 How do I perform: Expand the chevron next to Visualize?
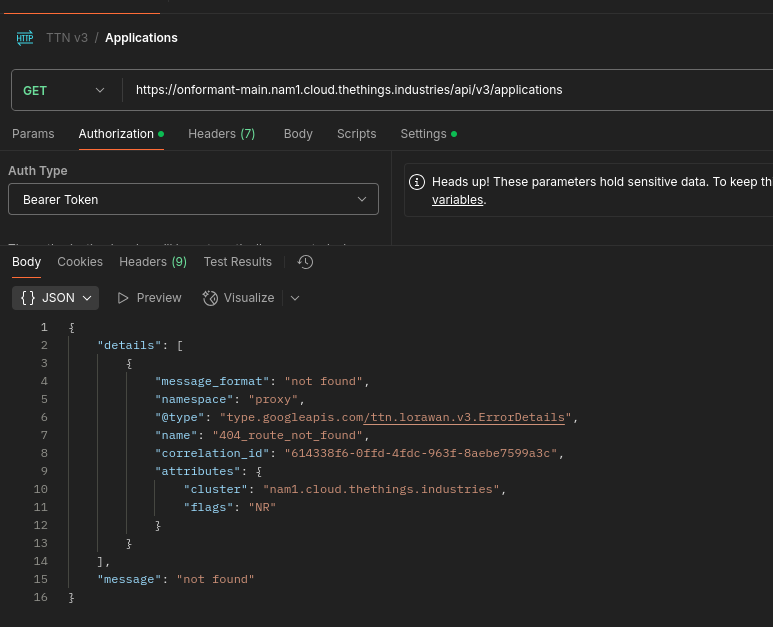coord(295,298)
